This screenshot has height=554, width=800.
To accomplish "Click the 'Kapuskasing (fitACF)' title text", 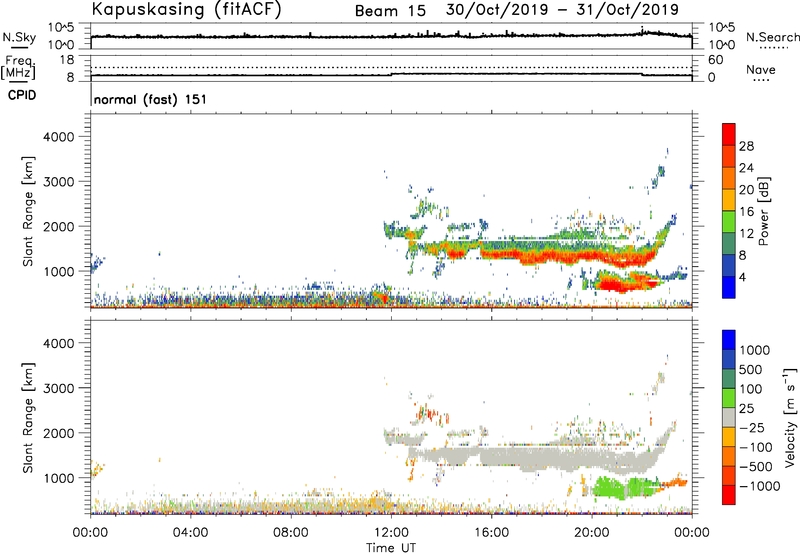I will 186,9.
